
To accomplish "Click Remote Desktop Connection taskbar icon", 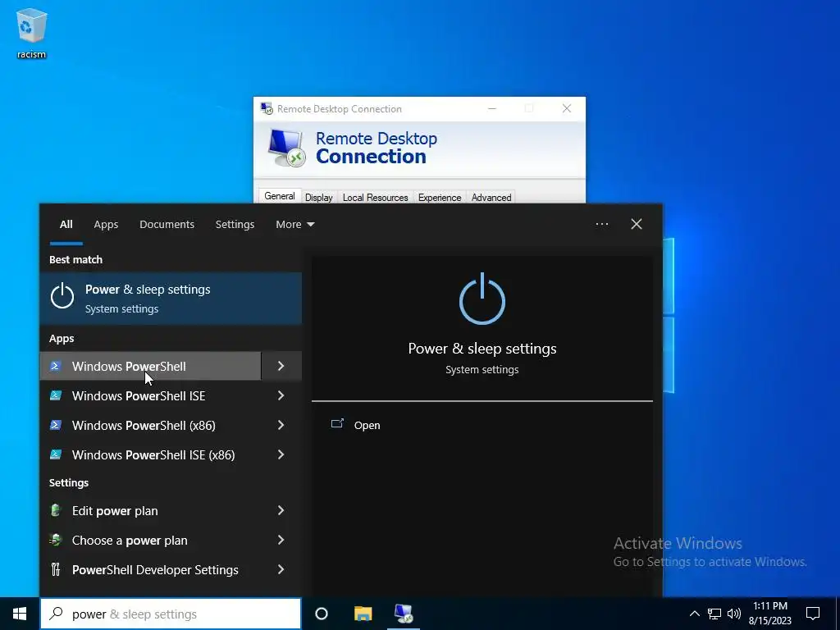I will 404,614.
